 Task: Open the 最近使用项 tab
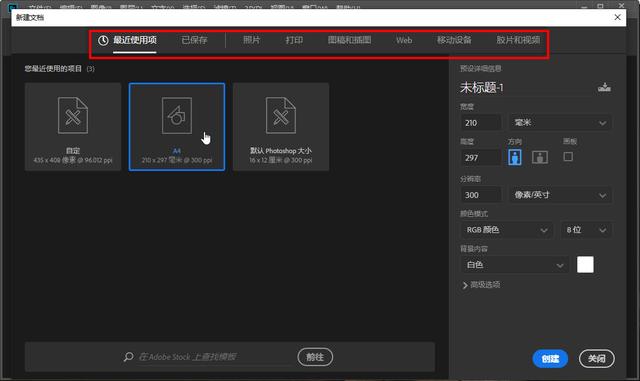135,40
